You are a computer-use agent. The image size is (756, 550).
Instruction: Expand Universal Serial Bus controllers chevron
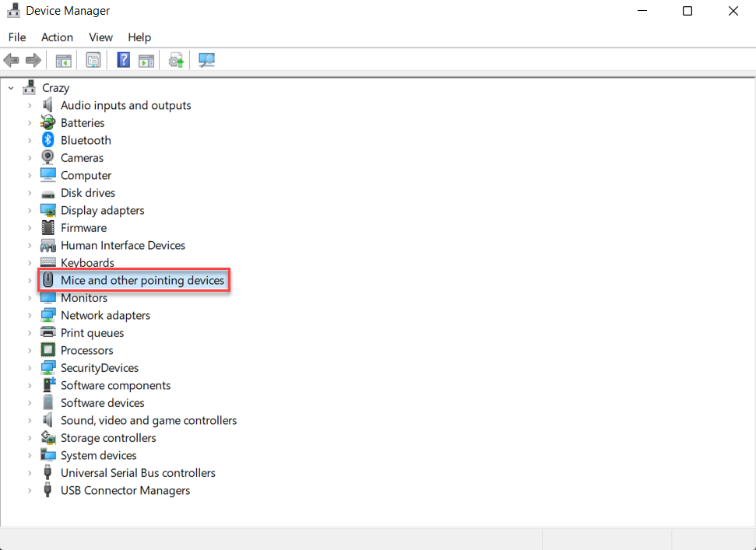pos(30,473)
